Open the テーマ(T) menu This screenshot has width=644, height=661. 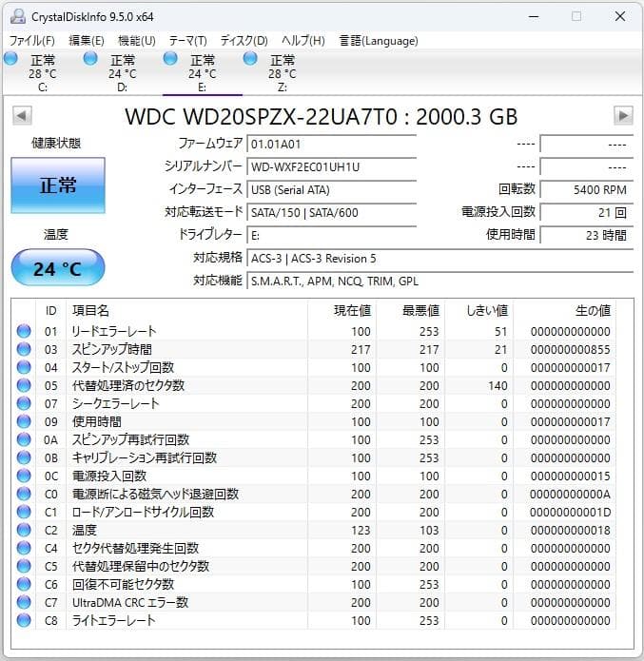[x=188, y=41]
